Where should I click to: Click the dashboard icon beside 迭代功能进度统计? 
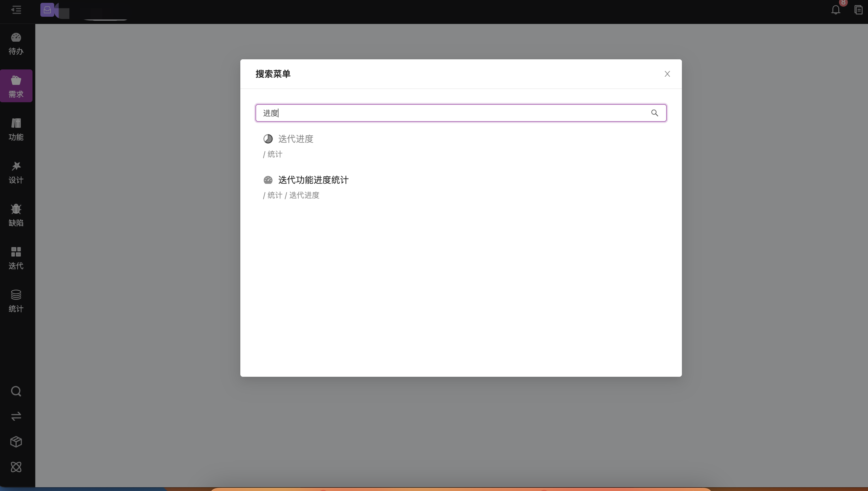pyautogui.click(x=268, y=180)
